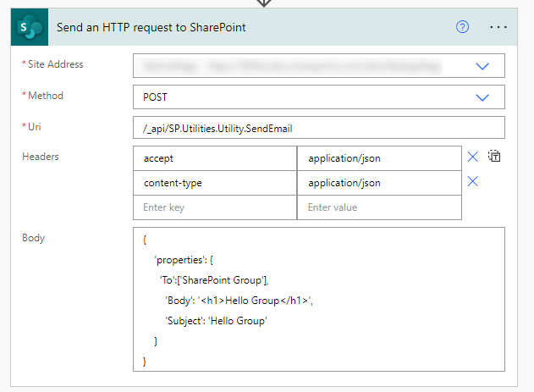
Task: Click the accept header value field
Action: pos(379,158)
